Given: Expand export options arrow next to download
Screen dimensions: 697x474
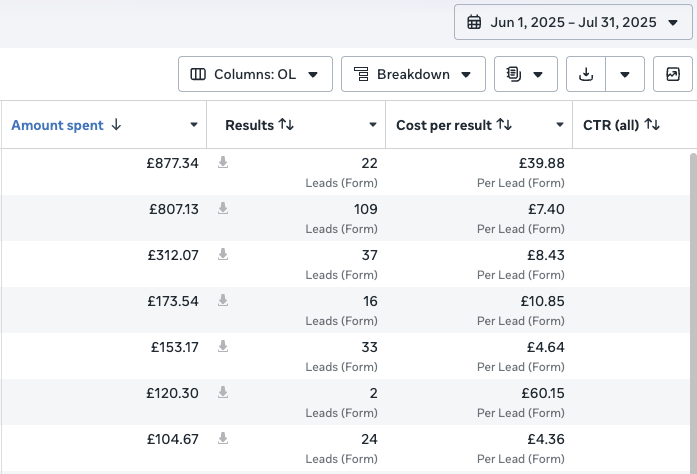Looking at the screenshot, I should pyautogui.click(x=625, y=74).
